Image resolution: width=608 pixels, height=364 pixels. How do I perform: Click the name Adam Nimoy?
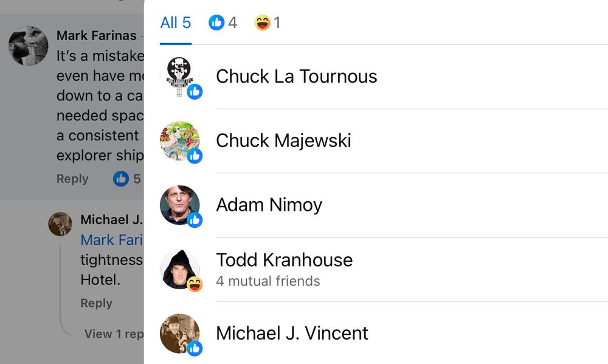click(269, 205)
